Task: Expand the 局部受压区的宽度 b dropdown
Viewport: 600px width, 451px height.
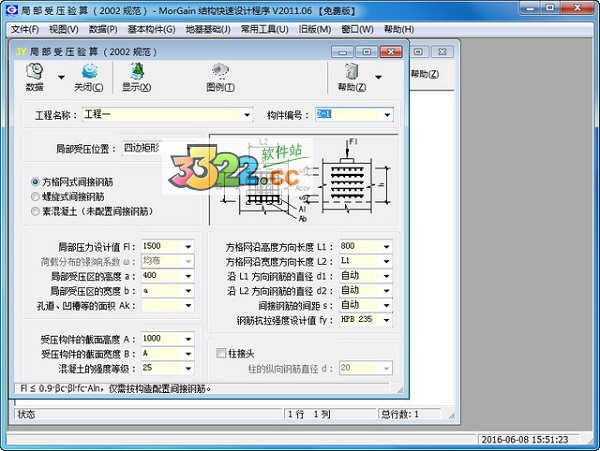Action: click(188, 291)
